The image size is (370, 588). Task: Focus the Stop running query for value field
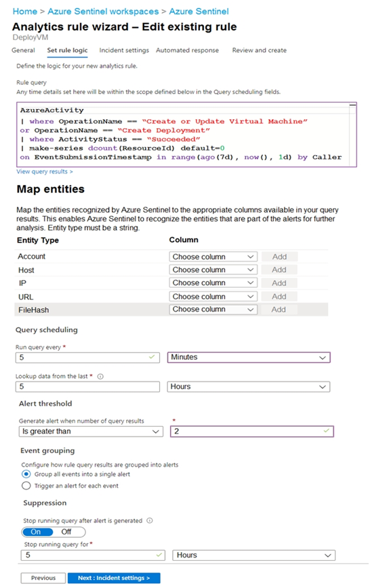(x=93, y=555)
